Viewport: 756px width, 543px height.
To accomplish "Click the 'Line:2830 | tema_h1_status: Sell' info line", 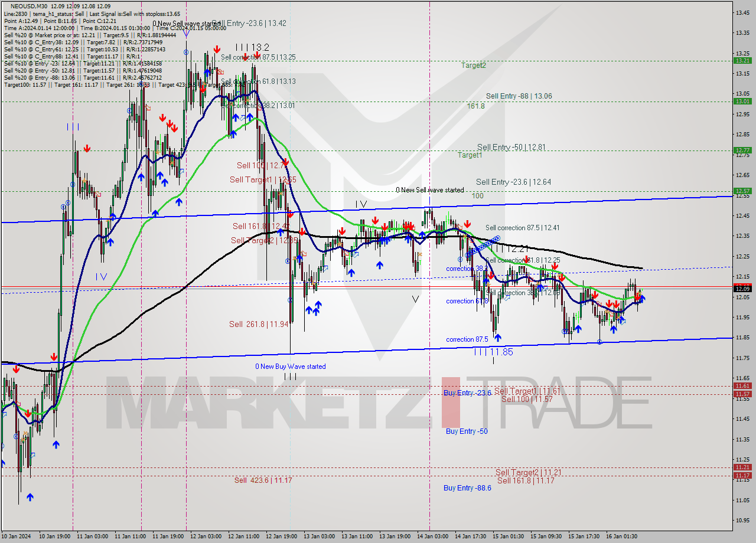I will (x=92, y=14).
